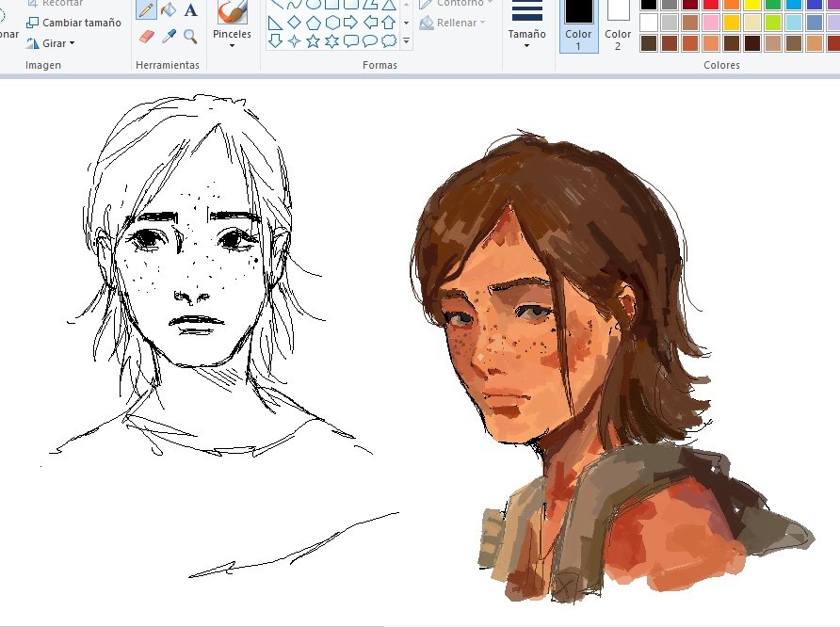Viewport: 840px width, 627px height.
Task: Pick the first custom color in the bottom row
Action: (649, 42)
